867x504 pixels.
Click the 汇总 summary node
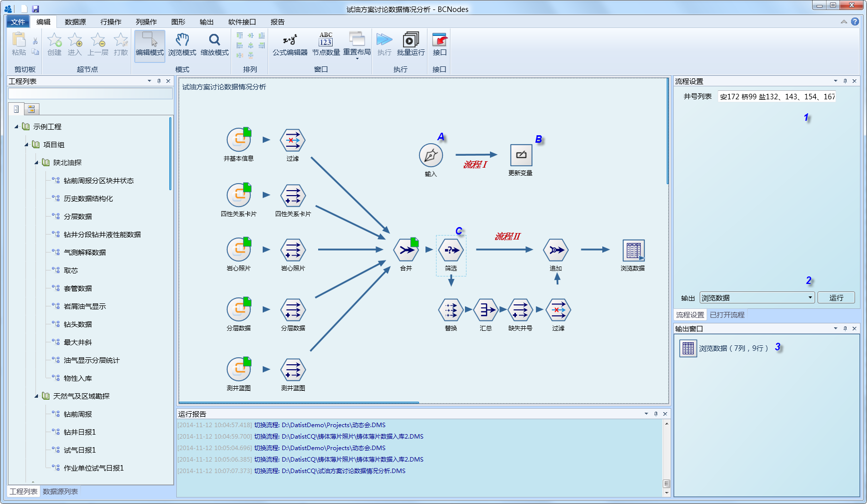[x=485, y=310]
